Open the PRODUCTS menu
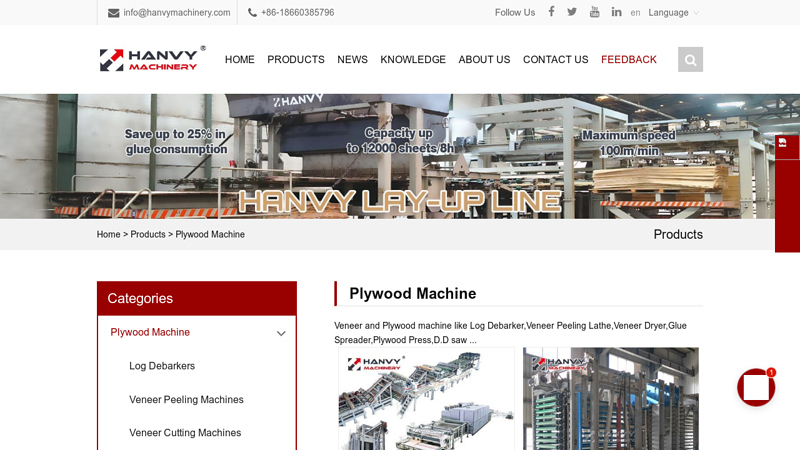The height and width of the screenshot is (450, 800). pos(296,60)
